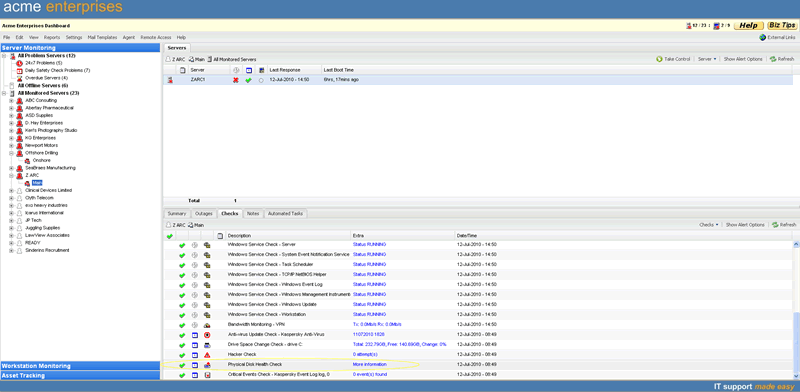The height and width of the screenshot is (392, 800).
Task: Click the workstation count icon in header
Action: tap(716, 26)
